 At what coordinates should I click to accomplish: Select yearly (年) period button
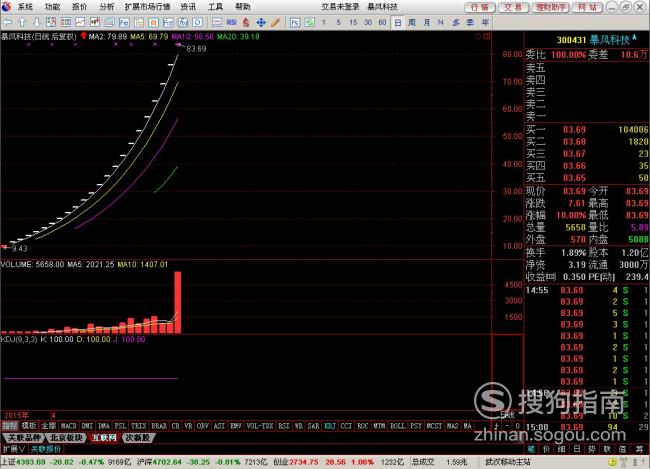tap(485, 22)
